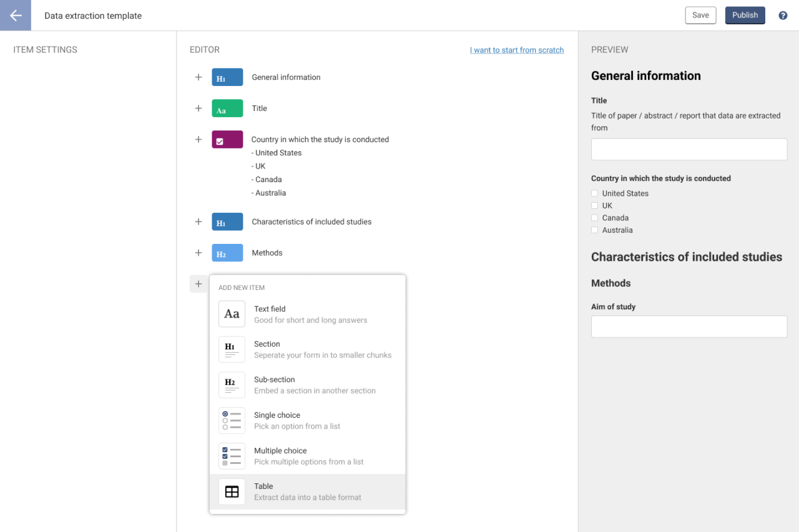Click the H2 icon for Methods
799x532 pixels.
227,253
